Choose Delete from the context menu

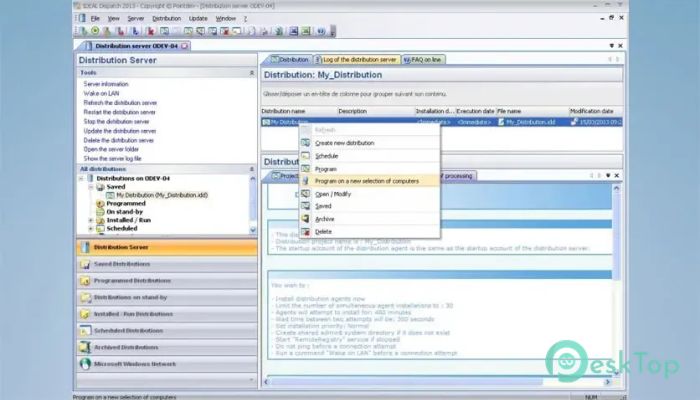pyautogui.click(x=369, y=232)
